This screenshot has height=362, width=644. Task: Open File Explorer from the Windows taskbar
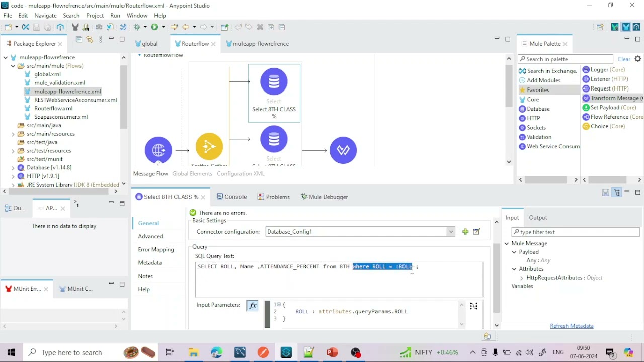[193, 352]
